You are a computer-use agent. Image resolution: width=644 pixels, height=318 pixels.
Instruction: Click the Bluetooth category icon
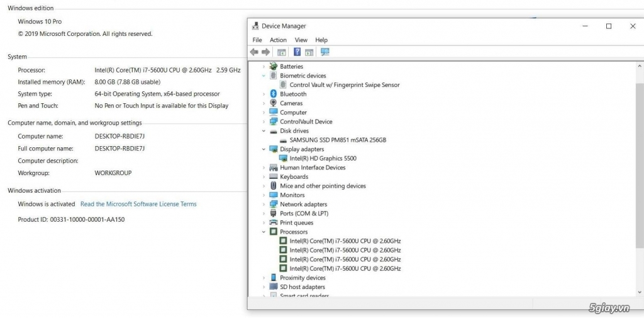[x=273, y=94]
